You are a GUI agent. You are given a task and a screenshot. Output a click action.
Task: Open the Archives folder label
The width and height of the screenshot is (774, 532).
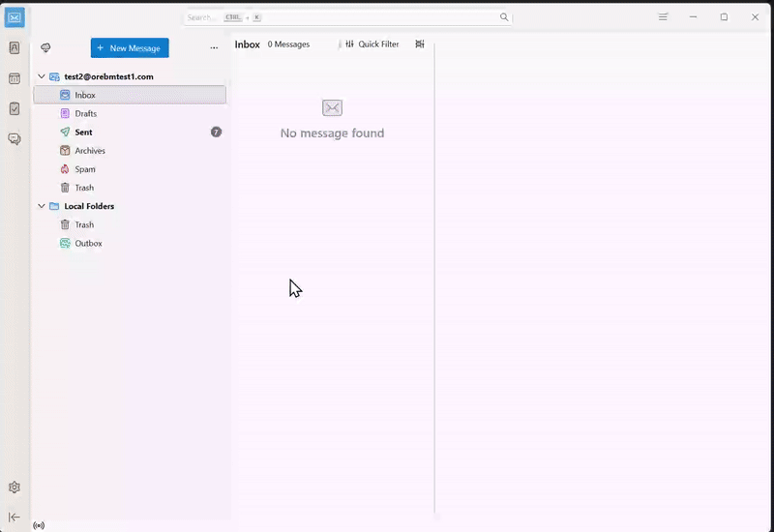[90, 151]
